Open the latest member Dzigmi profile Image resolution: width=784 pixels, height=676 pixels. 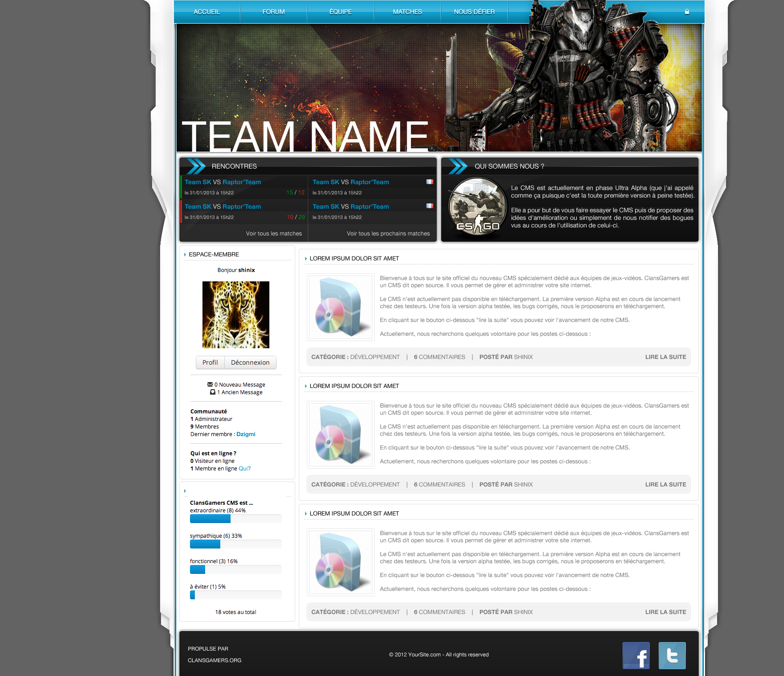tap(246, 434)
